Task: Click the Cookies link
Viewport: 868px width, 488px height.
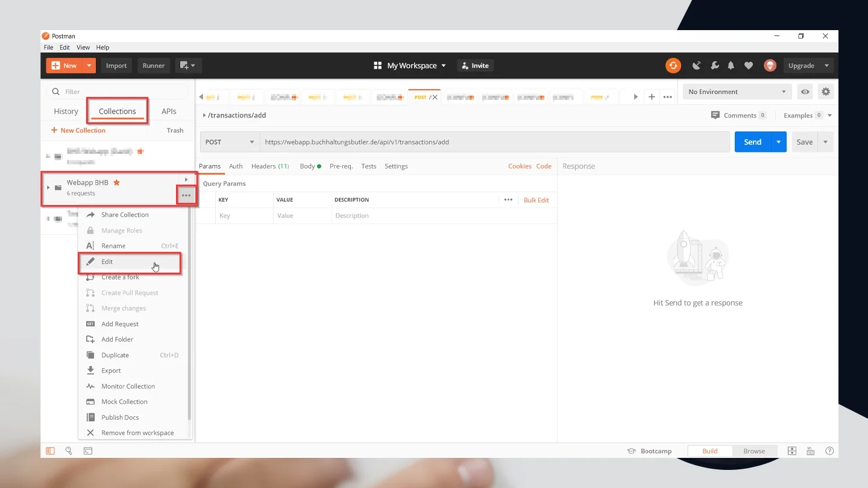Action: click(520, 166)
